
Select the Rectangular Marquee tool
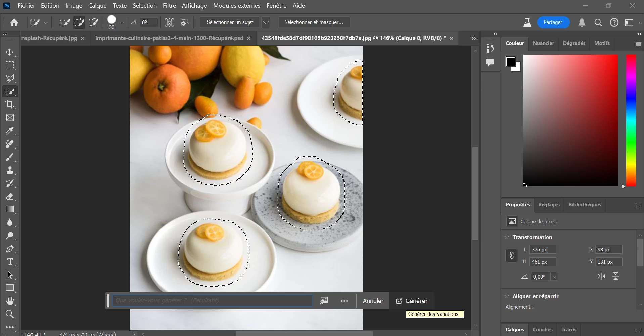pyautogui.click(x=10, y=65)
